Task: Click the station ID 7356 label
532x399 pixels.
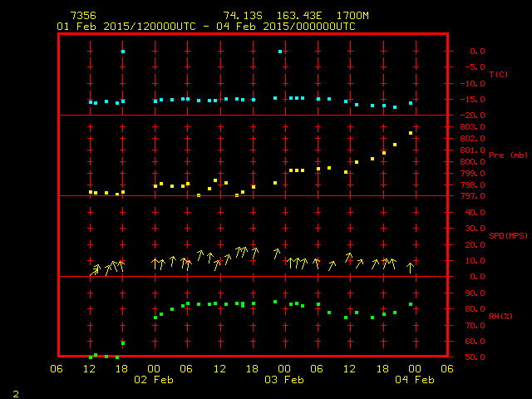Action: 82,16
